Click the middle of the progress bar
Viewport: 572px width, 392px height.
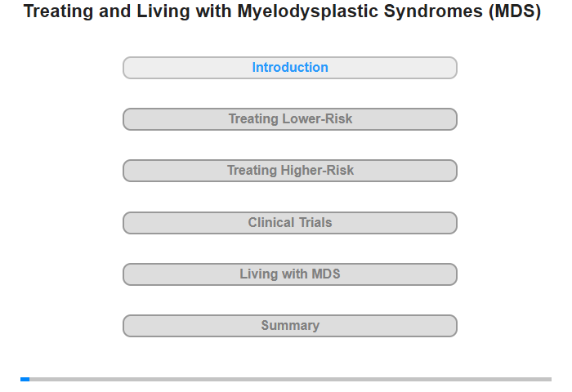click(x=286, y=379)
